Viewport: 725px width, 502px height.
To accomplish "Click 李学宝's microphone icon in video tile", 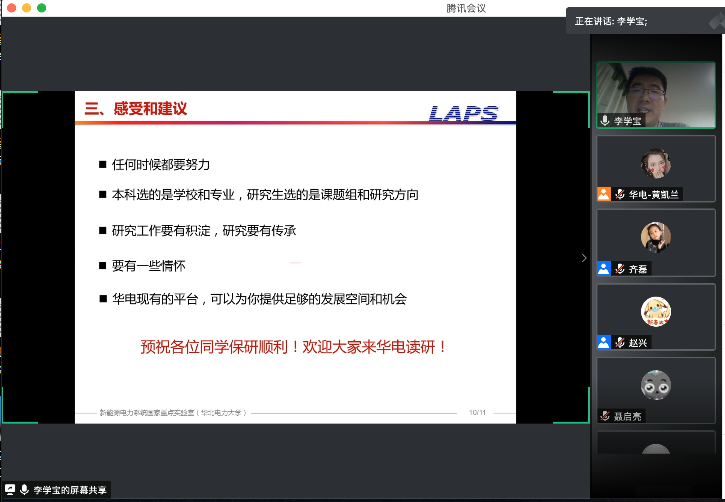I will pos(605,120).
